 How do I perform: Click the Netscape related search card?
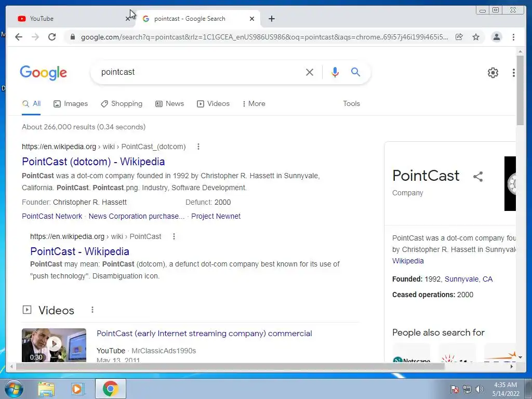tap(411, 353)
